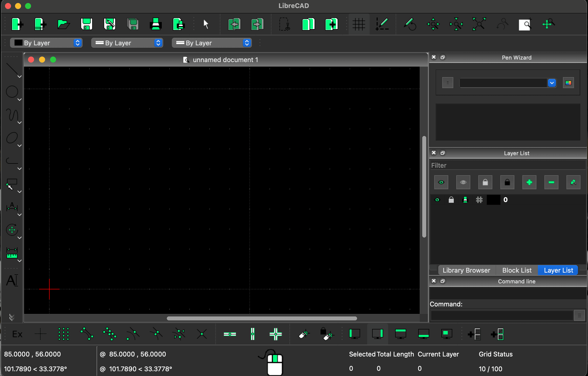Click canvas horizontal scrollbar
Viewport: 588px width, 376px height.
262,318
